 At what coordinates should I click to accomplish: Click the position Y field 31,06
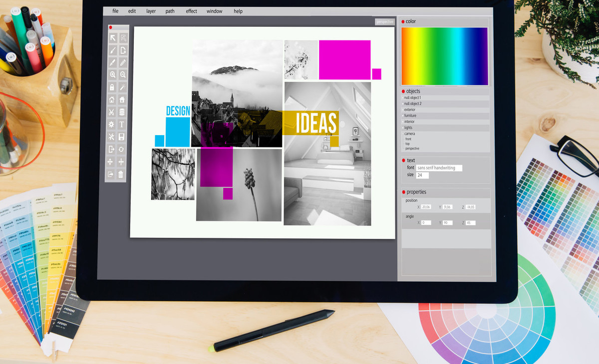point(448,206)
